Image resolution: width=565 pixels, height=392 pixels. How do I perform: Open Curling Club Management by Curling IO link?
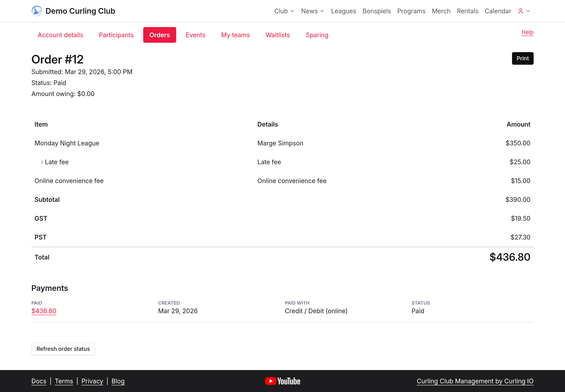475,381
